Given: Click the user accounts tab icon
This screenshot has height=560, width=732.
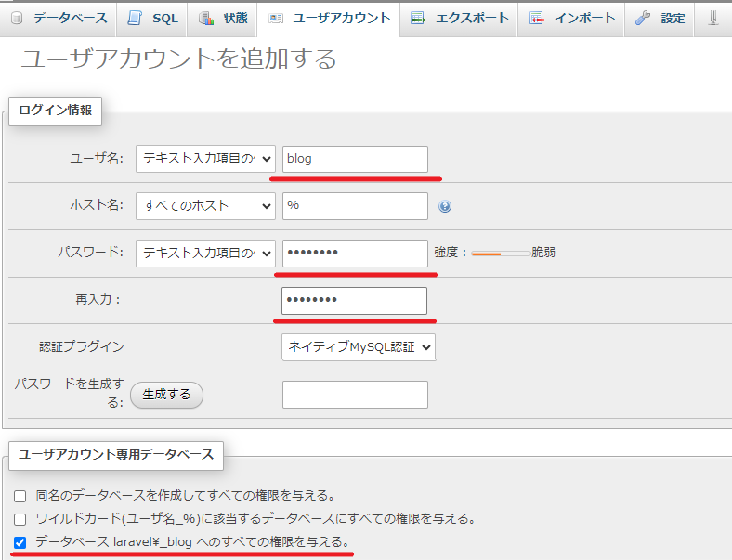Looking at the screenshot, I should (x=276, y=19).
